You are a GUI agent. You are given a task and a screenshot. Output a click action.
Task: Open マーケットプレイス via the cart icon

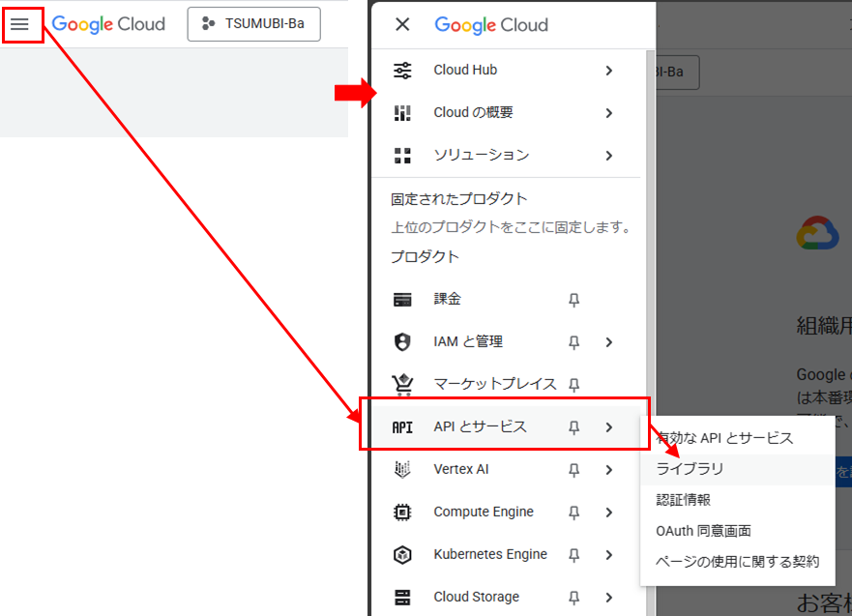click(402, 385)
